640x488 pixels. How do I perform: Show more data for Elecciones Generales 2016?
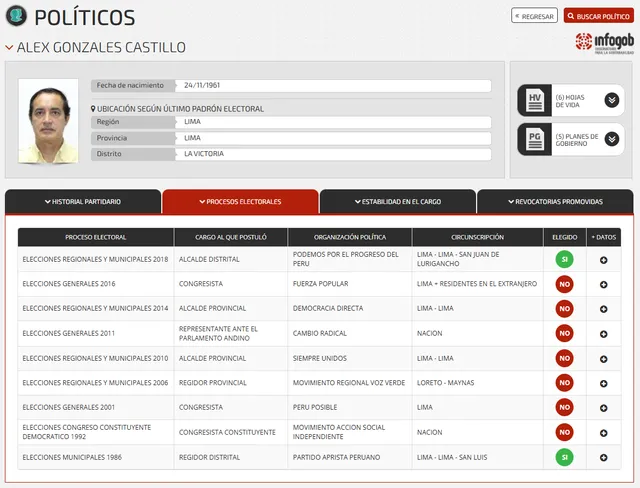[603, 284]
